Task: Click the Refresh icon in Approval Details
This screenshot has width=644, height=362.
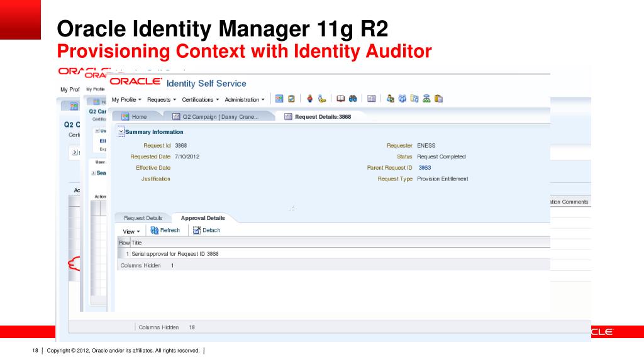Action: (x=155, y=230)
